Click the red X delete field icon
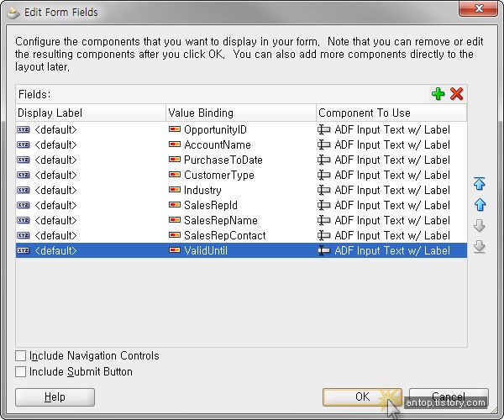The height and width of the screenshot is (420, 504). tap(456, 94)
